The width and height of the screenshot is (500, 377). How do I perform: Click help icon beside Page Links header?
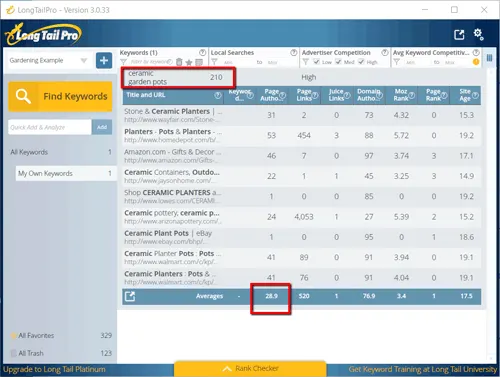tap(315, 96)
